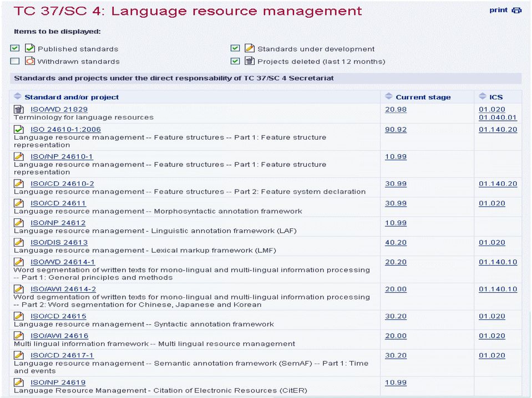
Task: Click the print link text
Action: tap(499, 10)
